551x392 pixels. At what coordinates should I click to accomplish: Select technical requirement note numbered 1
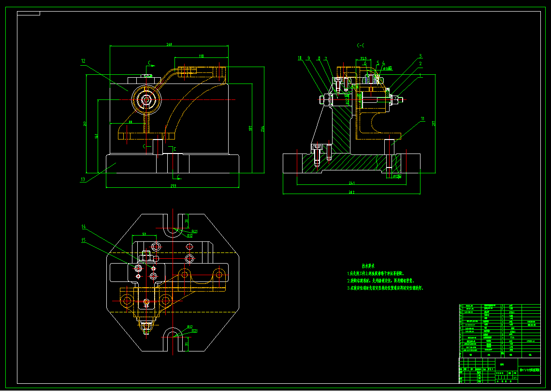(376, 273)
